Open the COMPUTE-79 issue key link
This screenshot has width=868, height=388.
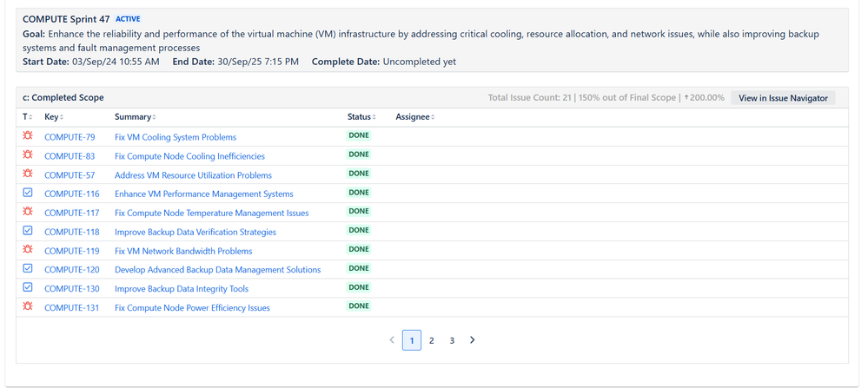point(70,137)
